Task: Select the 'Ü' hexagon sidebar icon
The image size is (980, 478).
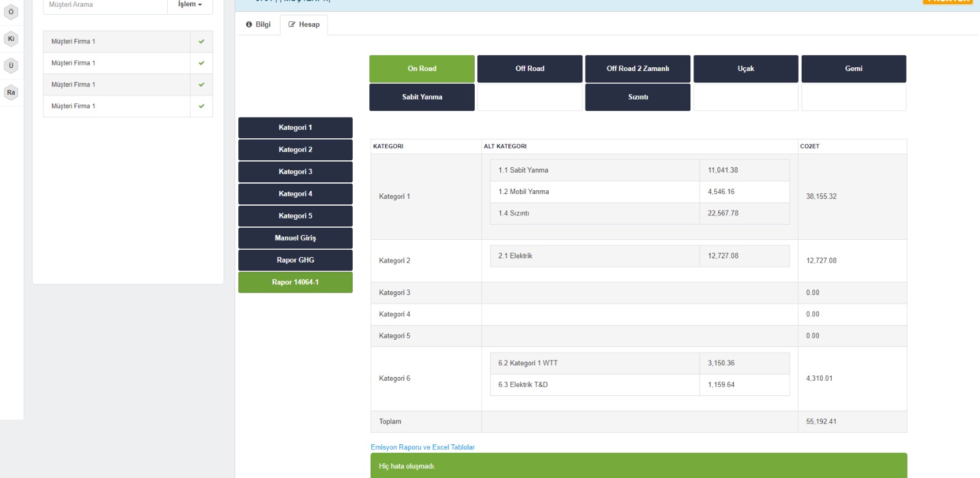Action: coord(11,65)
